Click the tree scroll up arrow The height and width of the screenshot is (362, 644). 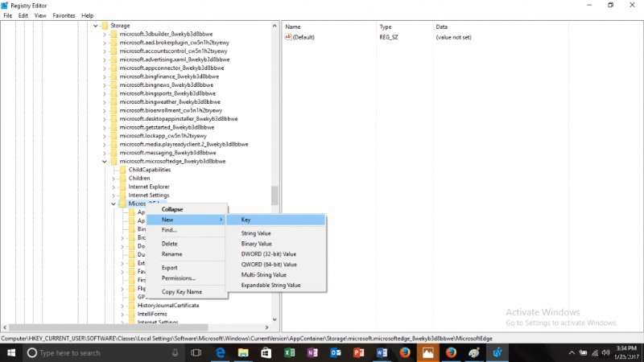pos(275,26)
